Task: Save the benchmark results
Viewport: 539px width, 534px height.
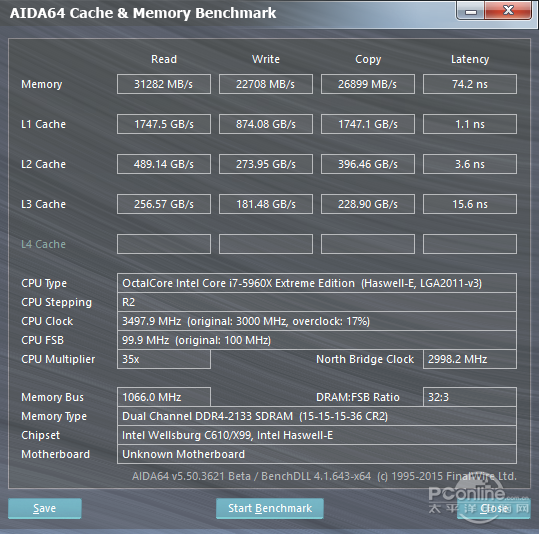Action: tap(45, 508)
